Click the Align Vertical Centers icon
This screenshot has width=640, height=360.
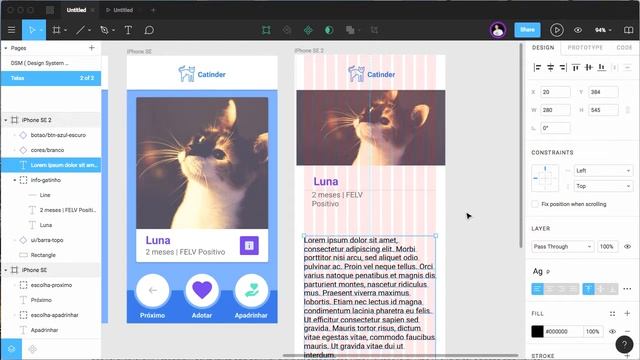(x=589, y=67)
